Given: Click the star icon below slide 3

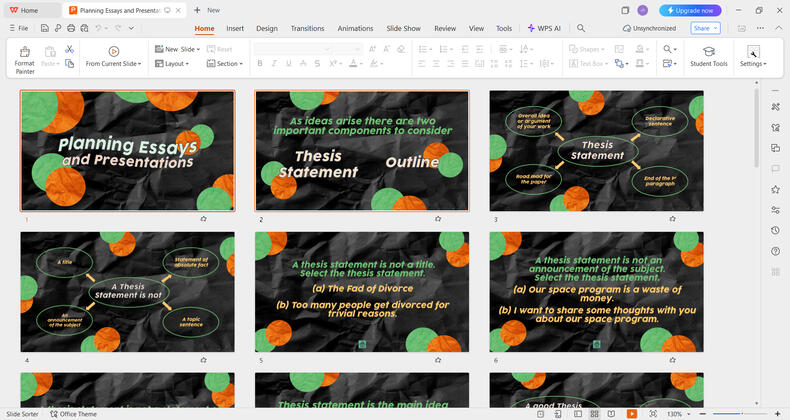Looking at the screenshot, I should pyautogui.click(x=673, y=219).
